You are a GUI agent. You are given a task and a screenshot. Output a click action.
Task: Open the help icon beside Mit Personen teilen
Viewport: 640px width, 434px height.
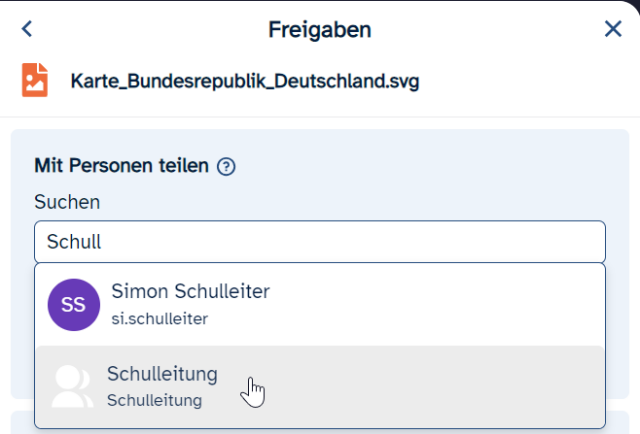pyautogui.click(x=226, y=167)
